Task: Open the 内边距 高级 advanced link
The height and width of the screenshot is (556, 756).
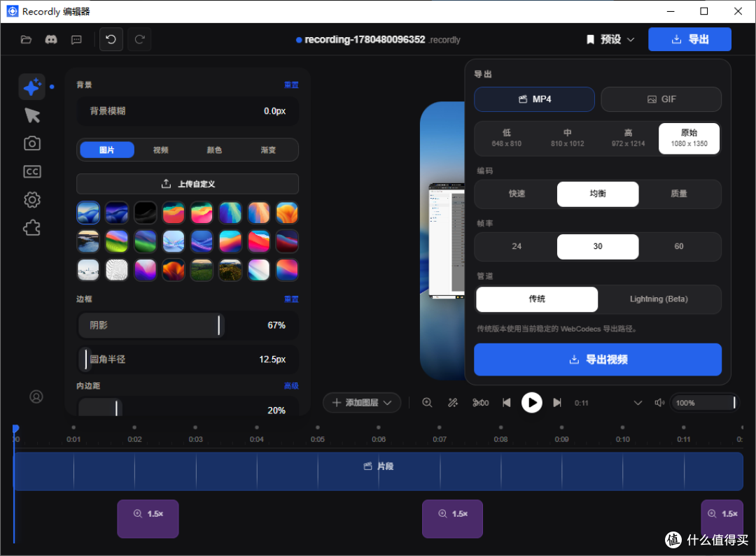Action: point(291,386)
